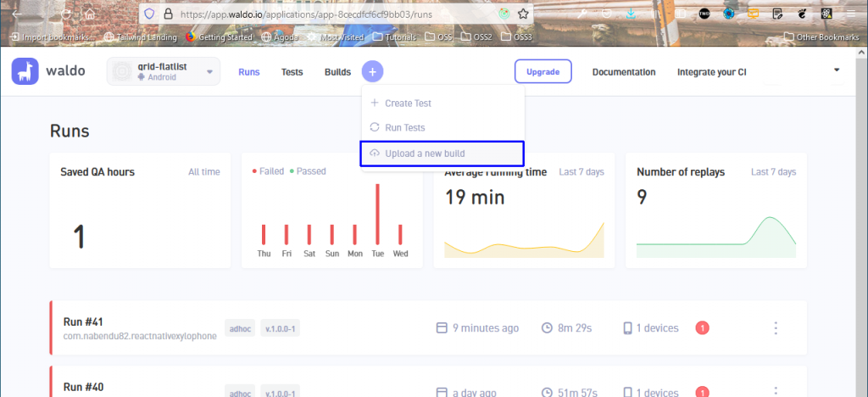Open site info padlock icon

[x=169, y=14]
